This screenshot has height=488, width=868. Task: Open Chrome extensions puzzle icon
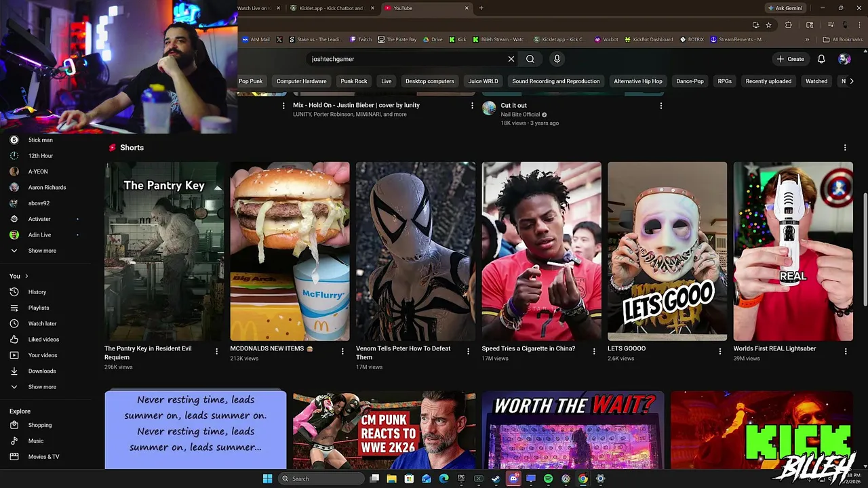(788, 25)
